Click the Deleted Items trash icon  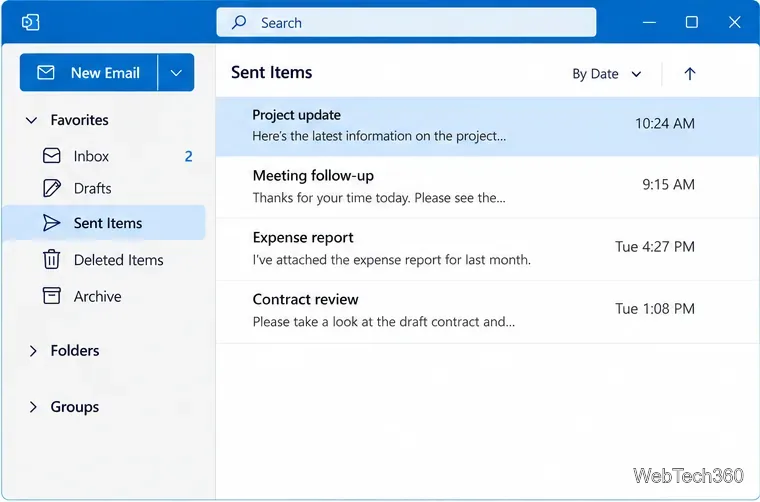[51, 259]
